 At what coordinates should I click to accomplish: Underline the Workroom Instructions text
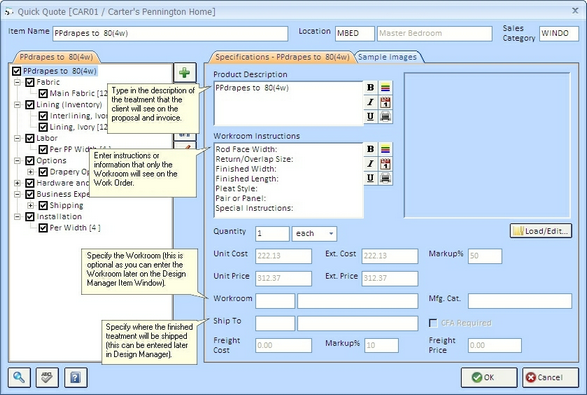point(370,178)
